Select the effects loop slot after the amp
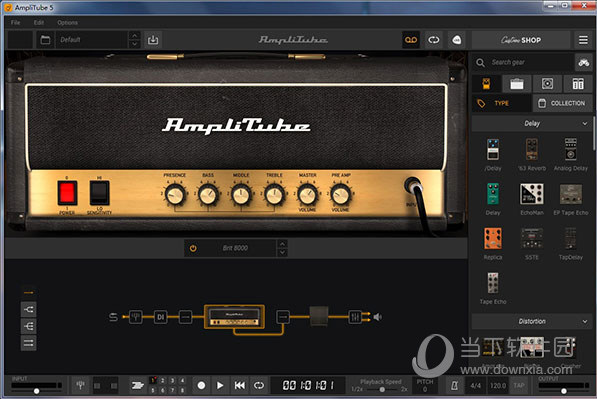This screenshot has height=399, width=597. click(283, 317)
